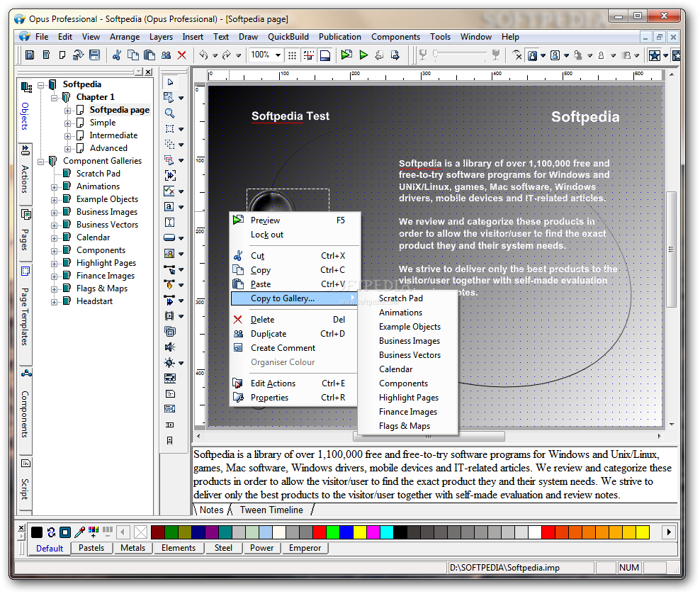Switch to the Pastels palette tab
Image resolution: width=700 pixels, height=594 pixels.
tap(91, 547)
